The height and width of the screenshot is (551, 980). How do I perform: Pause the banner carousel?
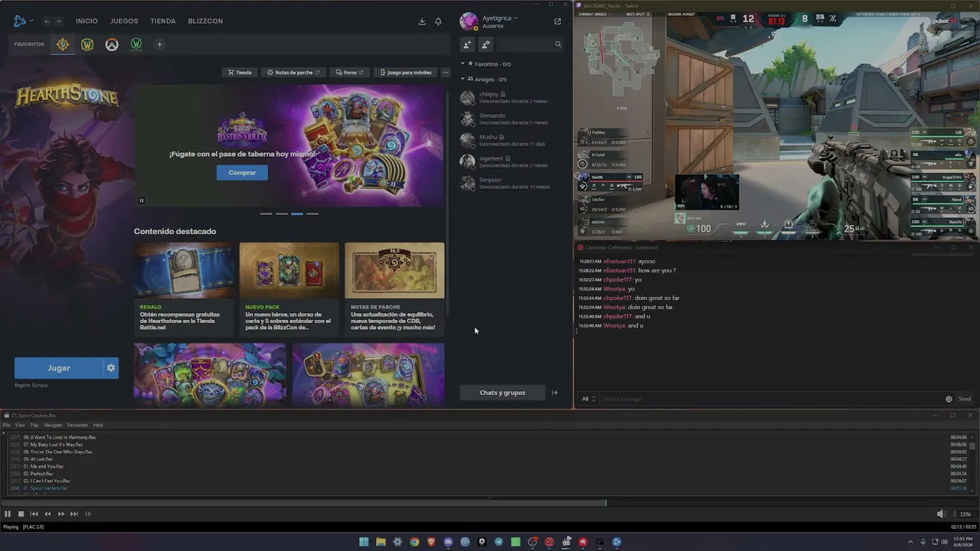click(142, 201)
